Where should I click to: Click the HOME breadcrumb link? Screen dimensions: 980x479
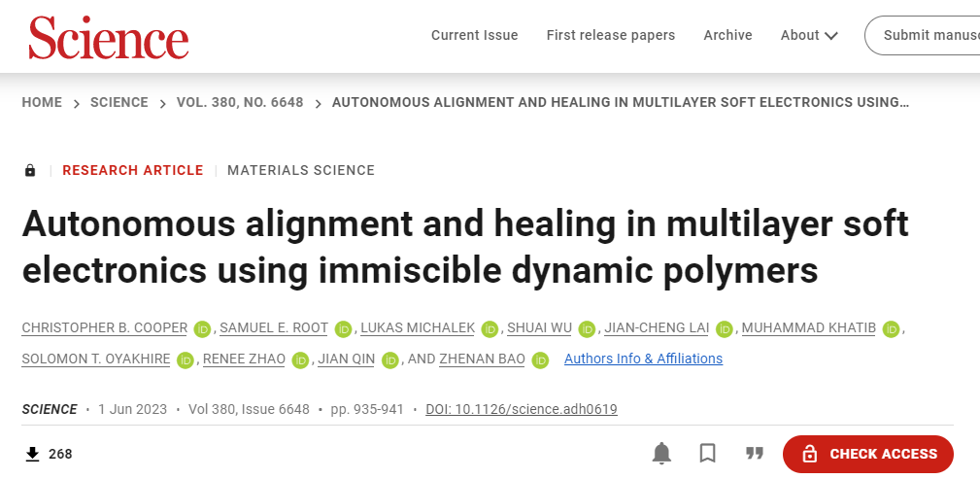(x=42, y=103)
